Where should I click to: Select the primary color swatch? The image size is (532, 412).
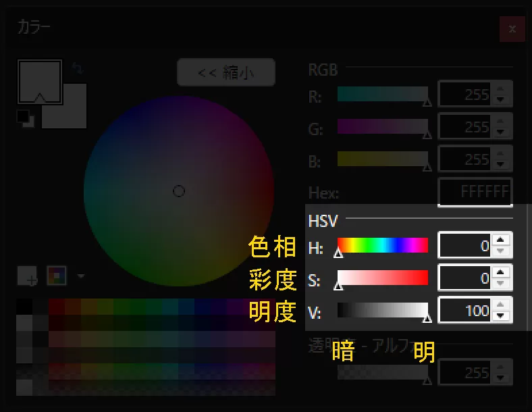click(39, 80)
